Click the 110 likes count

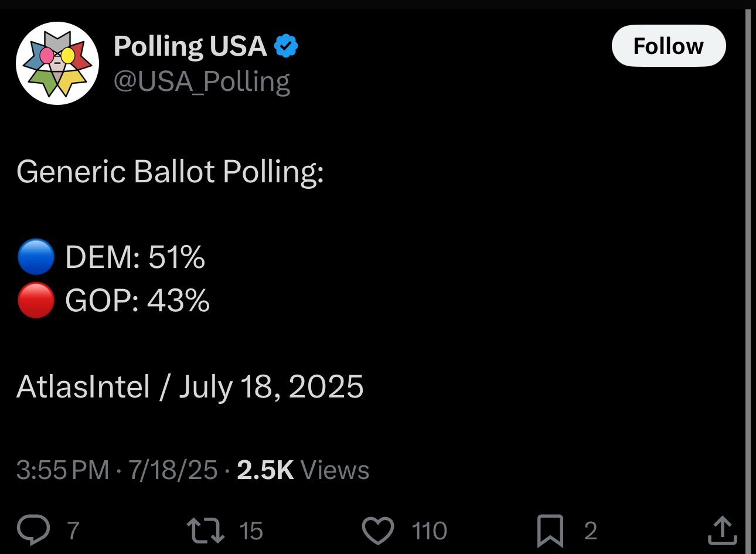pos(430,531)
